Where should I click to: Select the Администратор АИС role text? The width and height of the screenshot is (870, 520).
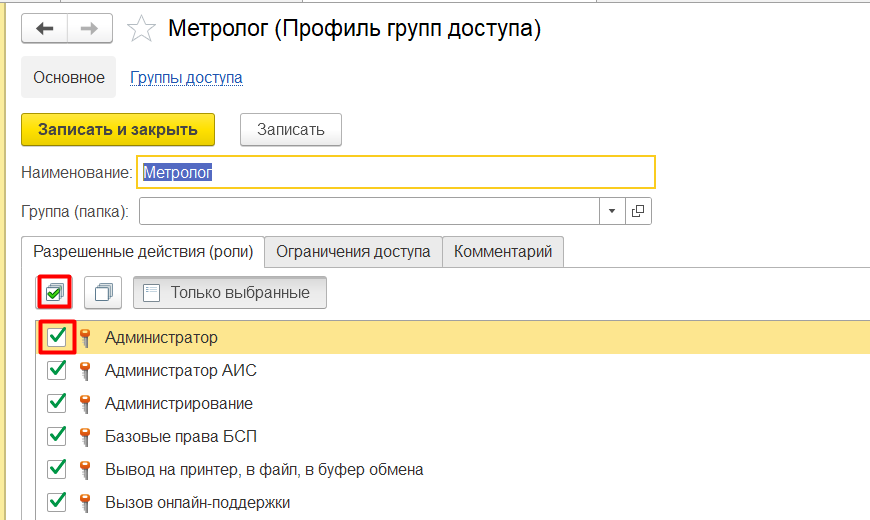(181, 370)
